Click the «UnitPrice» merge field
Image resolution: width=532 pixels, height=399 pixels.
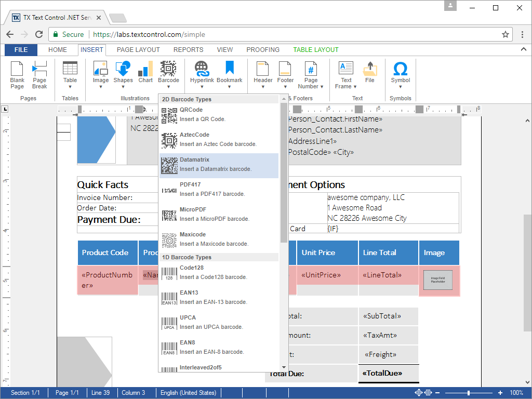(x=321, y=275)
